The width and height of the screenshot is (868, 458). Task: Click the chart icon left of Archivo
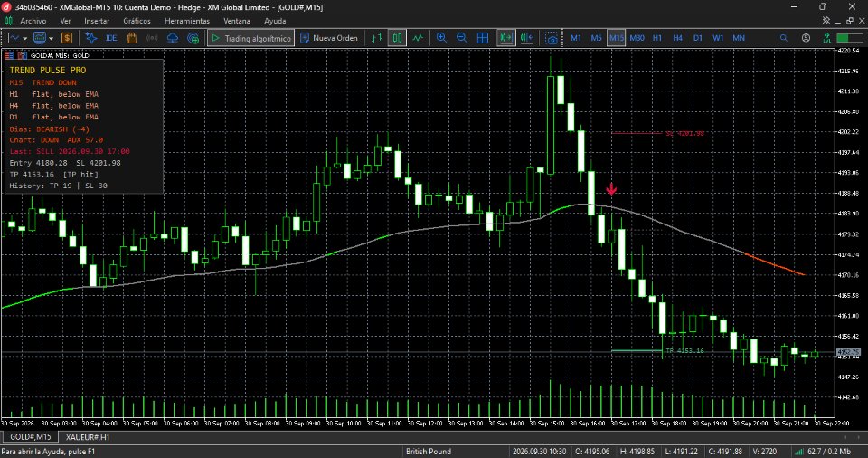(x=8, y=21)
